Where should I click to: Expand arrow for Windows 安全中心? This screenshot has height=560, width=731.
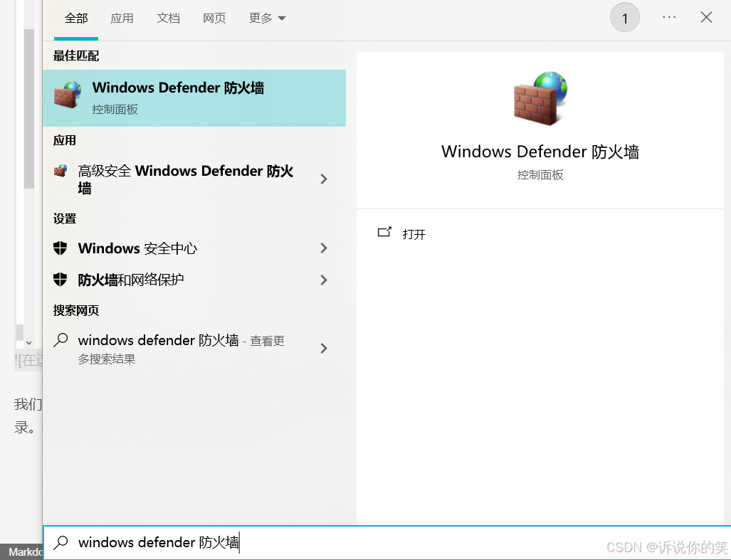click(324, 248)
